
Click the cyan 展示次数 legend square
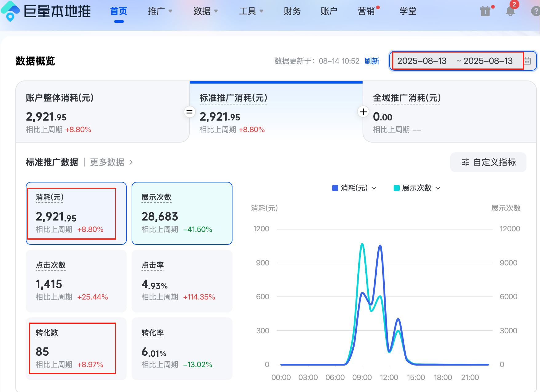point(397,188)
